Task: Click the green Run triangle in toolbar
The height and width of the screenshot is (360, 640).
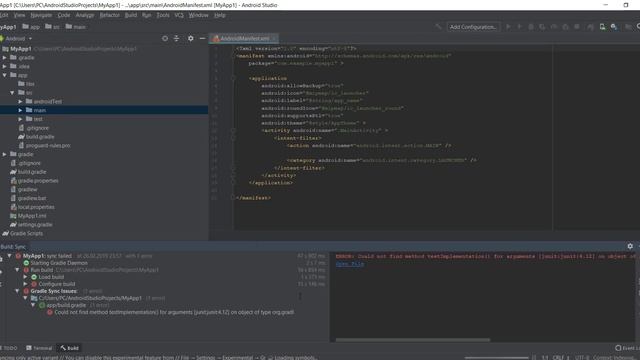Action: 508,27
